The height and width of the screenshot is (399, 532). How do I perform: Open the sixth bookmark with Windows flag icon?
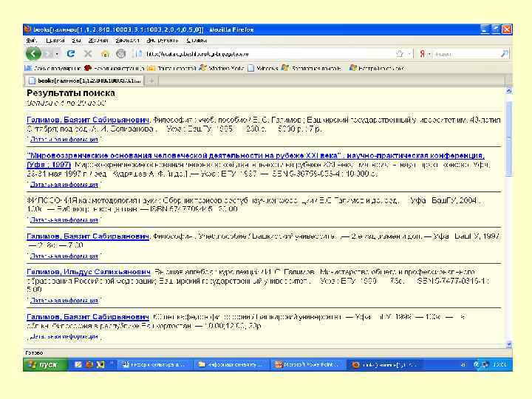pos(312,68)
